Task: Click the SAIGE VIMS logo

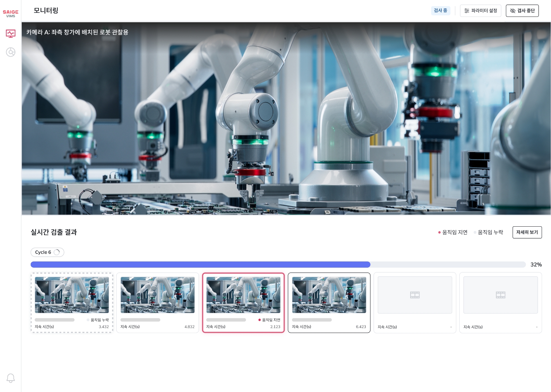Action: coord(10,13)
